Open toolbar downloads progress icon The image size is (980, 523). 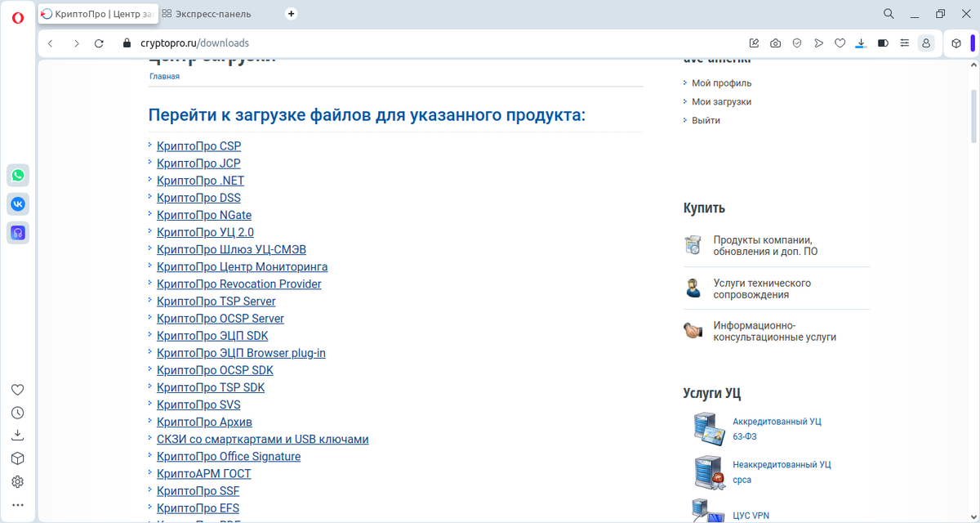(x=861, y=43)
